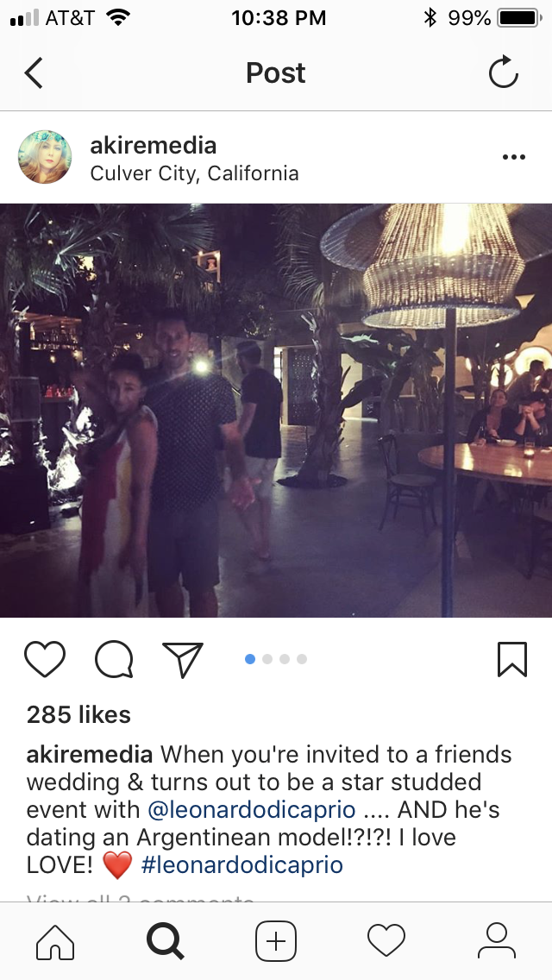Refresh the post with reload icon

coord(503,72)
